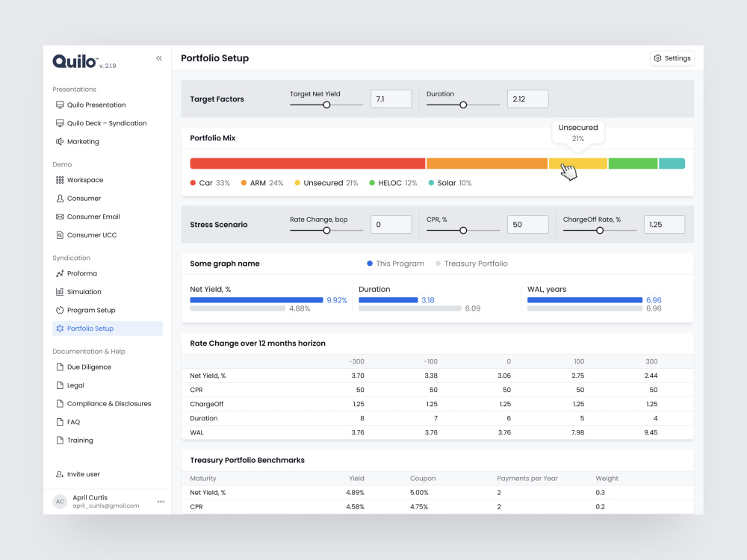The image size is (747, 560).
Task: Click the -300 rate change column header
Action: pos(356,361)
